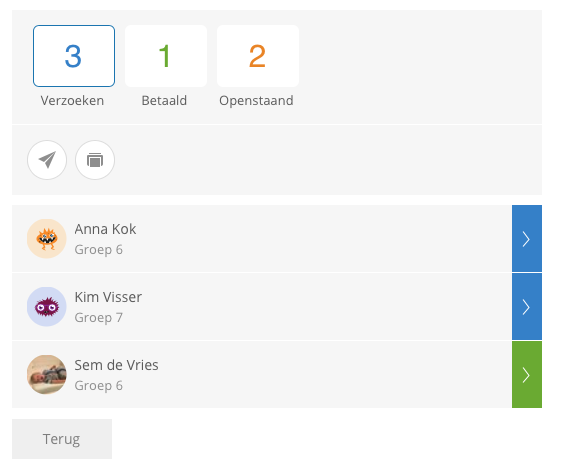
Task: Go back with the Terug button
Action: coord(62,439)
